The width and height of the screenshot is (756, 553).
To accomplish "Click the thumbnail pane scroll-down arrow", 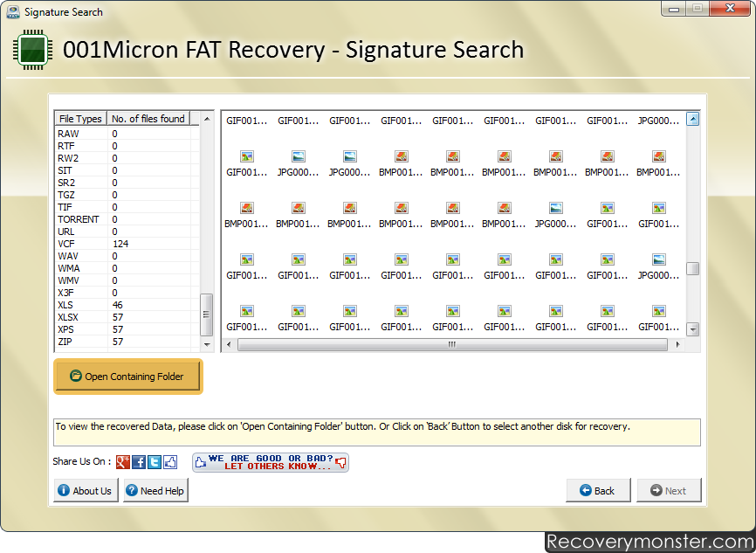I will pos(693,329).
